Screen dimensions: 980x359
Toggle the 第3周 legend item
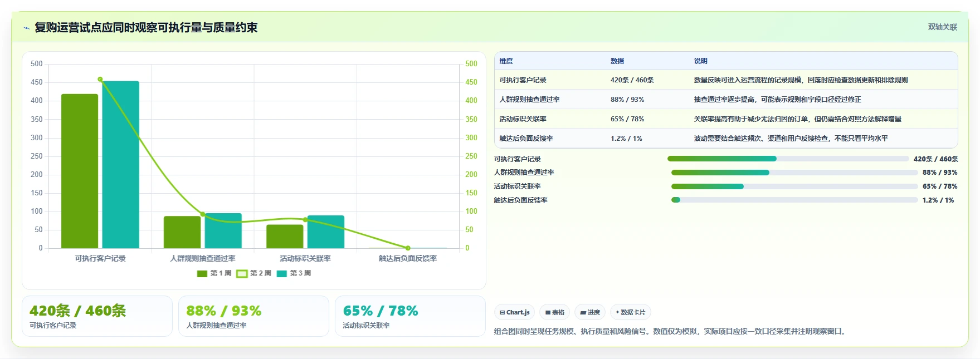pos(294,273)
